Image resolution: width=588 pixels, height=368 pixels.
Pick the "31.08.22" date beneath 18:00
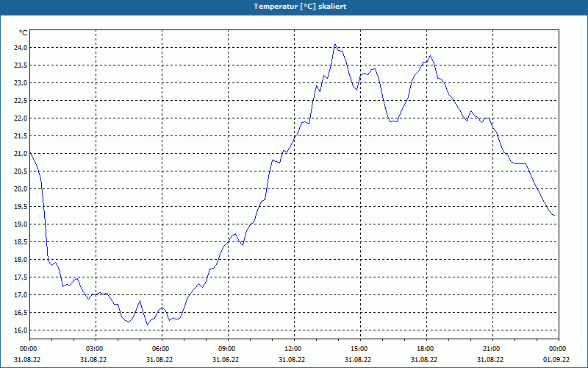(424, 360)
